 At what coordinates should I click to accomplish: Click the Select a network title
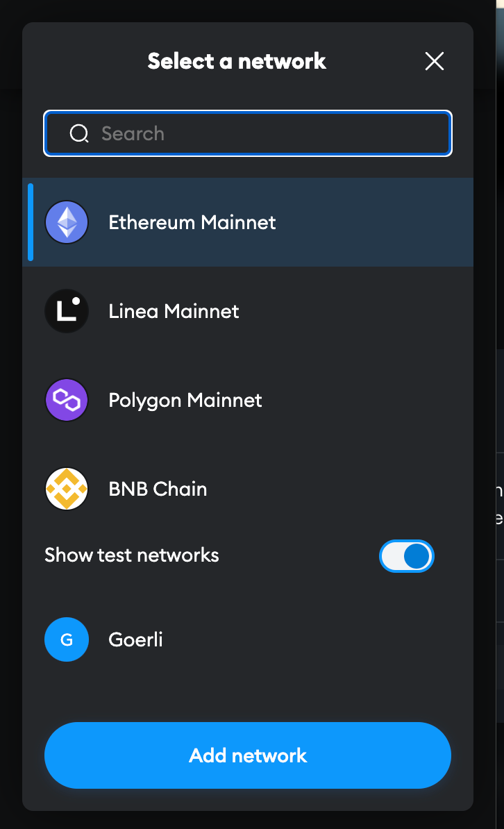(x=236, y=61)
